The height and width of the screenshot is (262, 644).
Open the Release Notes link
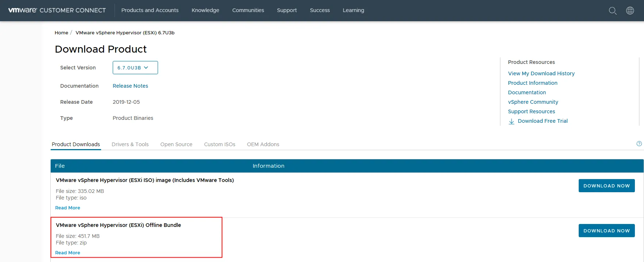pos(130,86)
